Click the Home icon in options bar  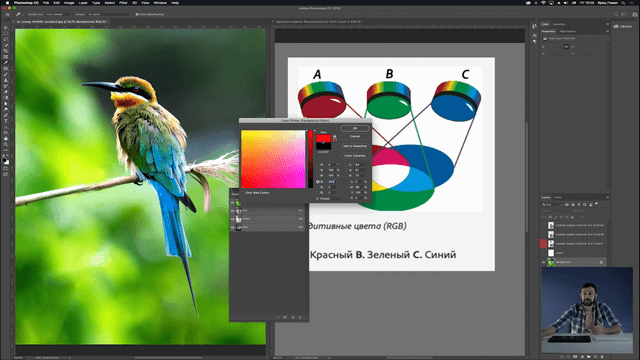pos(7,14)
